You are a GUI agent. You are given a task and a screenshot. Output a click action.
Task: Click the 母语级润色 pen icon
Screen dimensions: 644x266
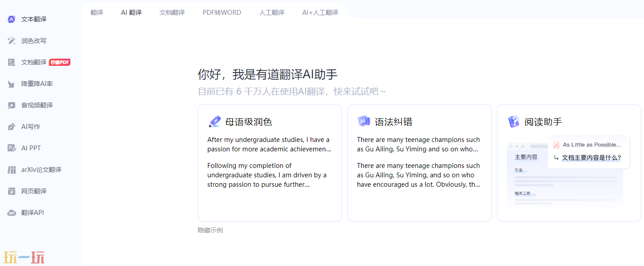(x=215, y=121)
